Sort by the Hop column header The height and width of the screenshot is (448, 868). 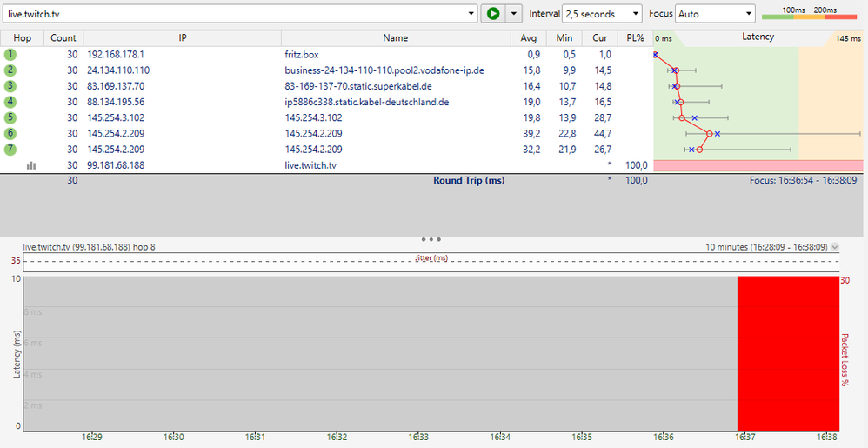pyautogui.click(x=22, y=38)
